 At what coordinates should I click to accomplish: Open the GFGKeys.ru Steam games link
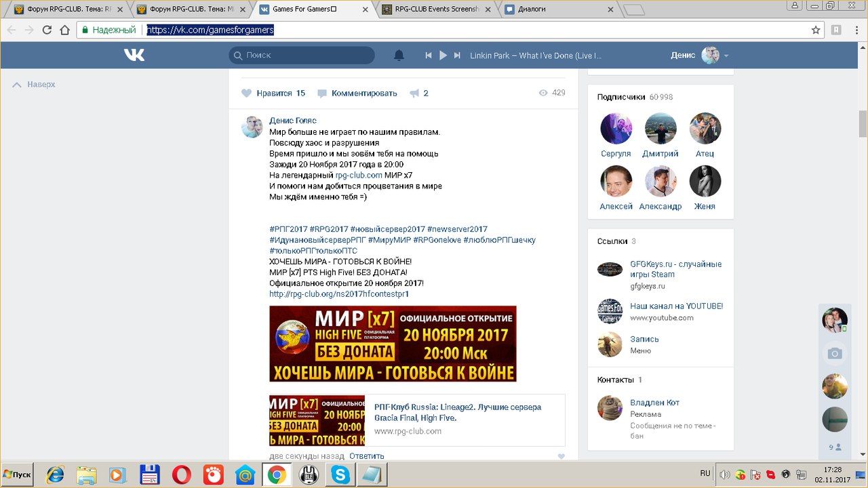pyautogui.click(x=675, y=269)
